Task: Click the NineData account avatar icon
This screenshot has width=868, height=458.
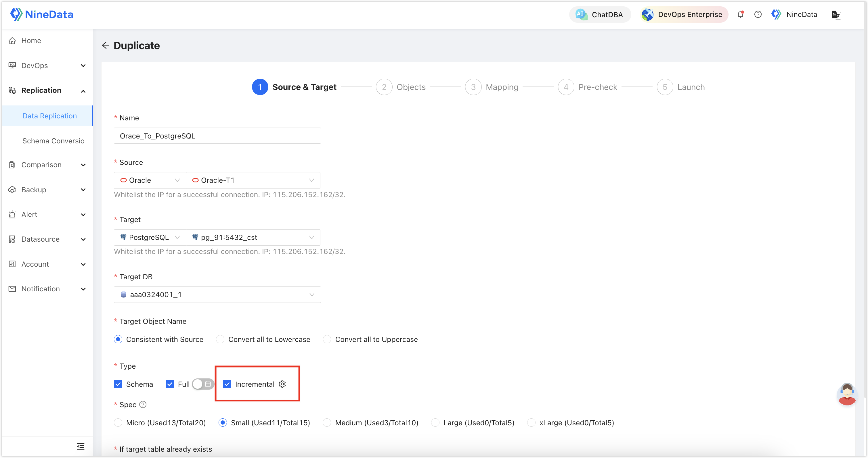Action: [776, 14]
